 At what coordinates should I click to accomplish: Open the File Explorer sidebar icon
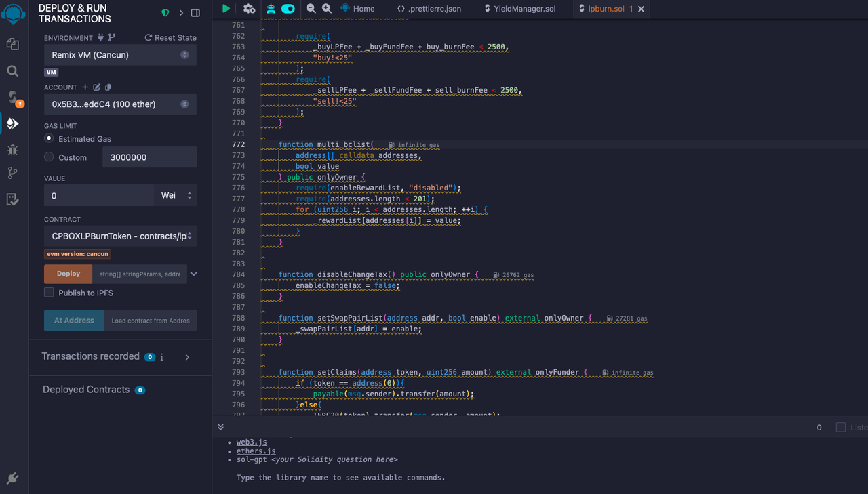pos(12,44)
